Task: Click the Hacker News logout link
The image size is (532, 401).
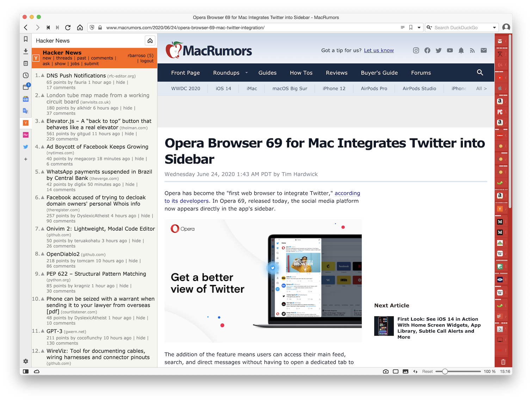Action: click(x=147, y=61)
